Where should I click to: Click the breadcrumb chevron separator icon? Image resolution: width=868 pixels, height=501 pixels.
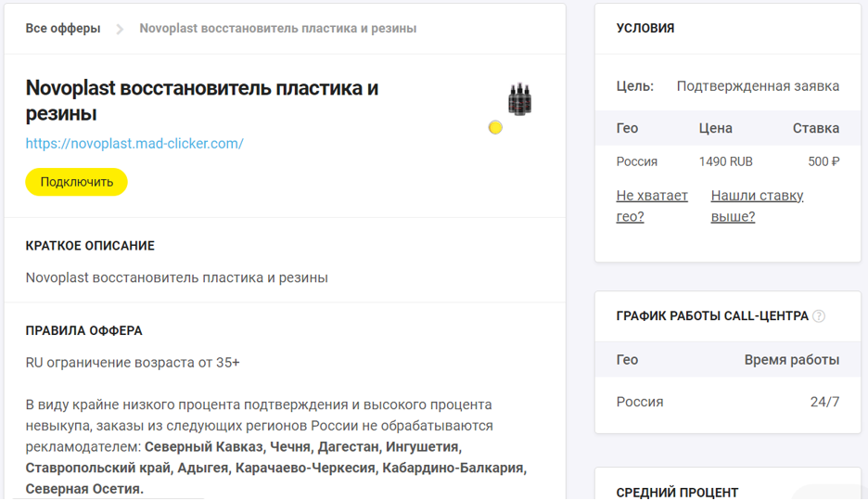120,29
